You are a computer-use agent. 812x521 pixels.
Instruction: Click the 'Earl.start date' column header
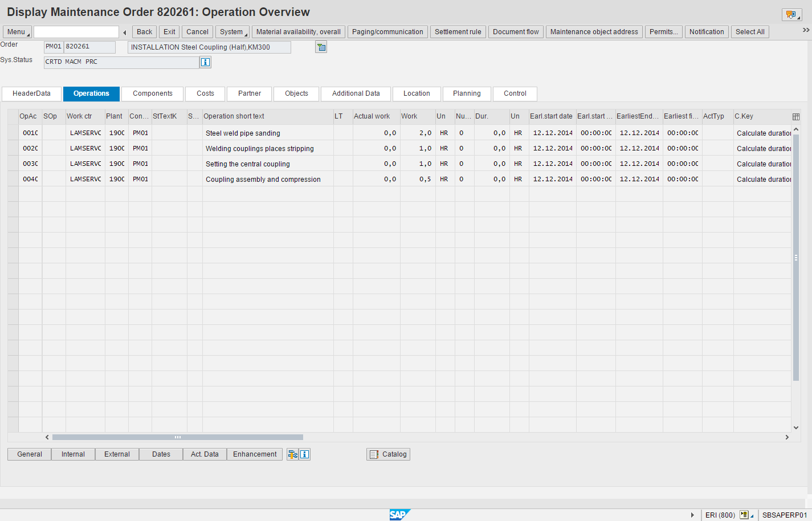pos(552,116)
